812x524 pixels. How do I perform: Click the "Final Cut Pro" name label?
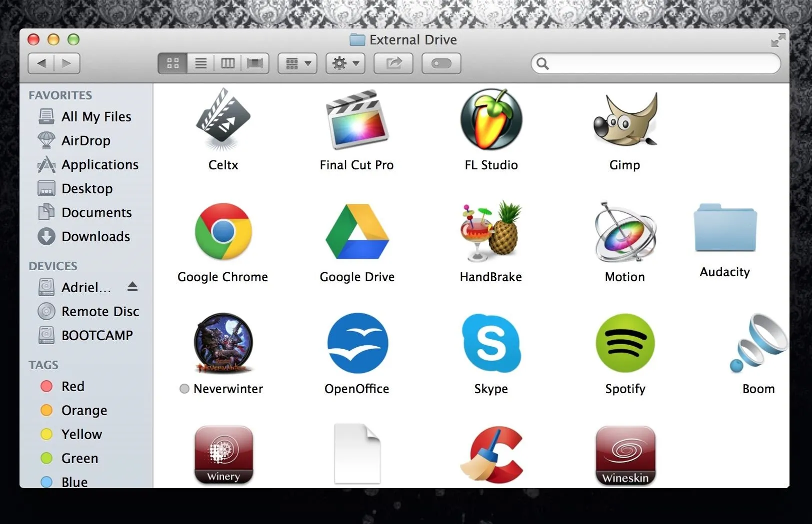[357, 165]
